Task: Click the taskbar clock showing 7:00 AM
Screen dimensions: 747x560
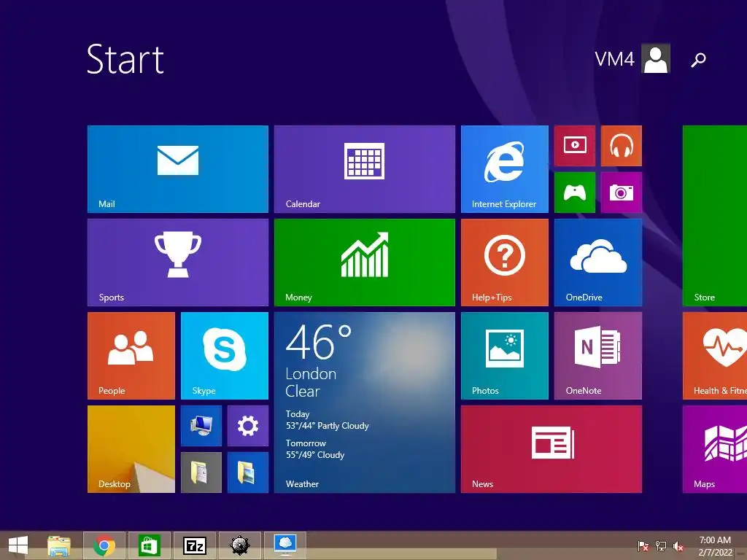Action: tap(715, 546)
